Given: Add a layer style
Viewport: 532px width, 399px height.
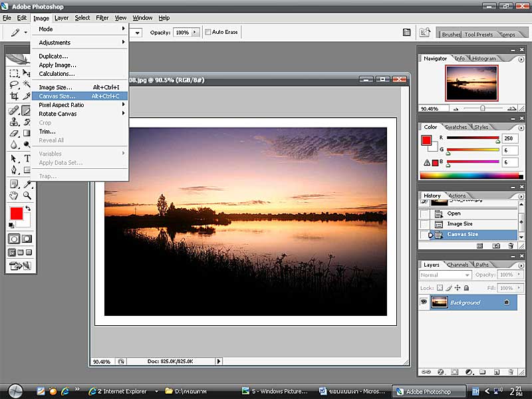Looking at the screenshot, I should [440, 372].
